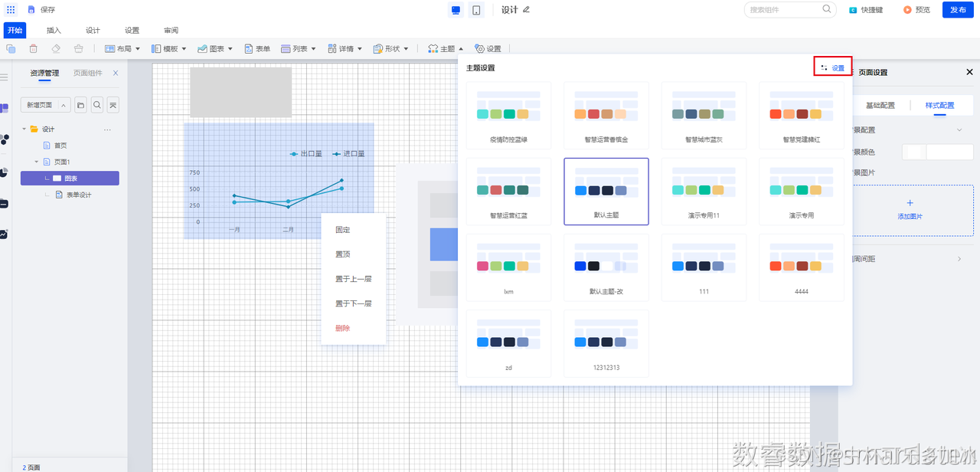Open the 新增页面 dropdown arrow
Screen dimensions: 980x472
[63, 105]
